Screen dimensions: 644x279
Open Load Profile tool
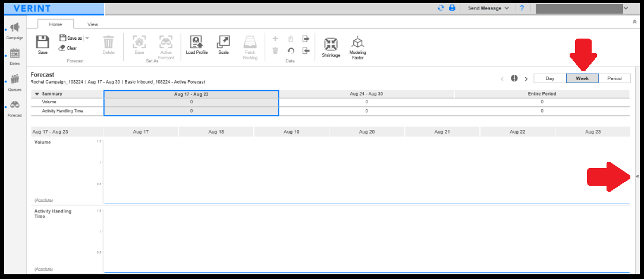197,45
